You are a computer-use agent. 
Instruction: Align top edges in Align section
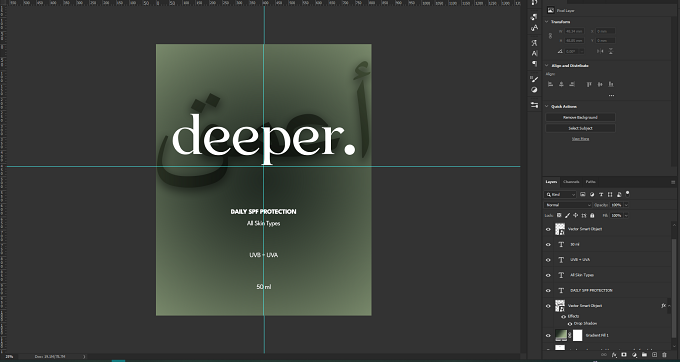589,84
